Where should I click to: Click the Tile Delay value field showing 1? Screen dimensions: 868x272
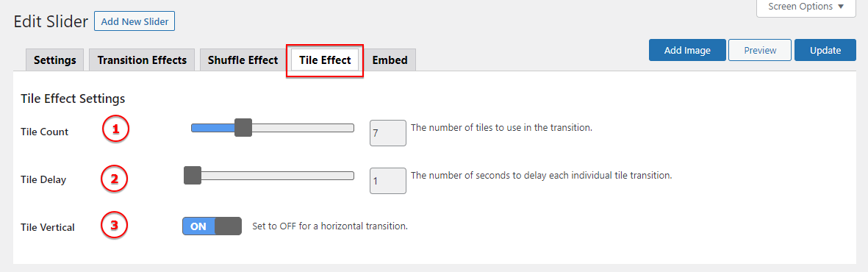(x=388, y=181)
